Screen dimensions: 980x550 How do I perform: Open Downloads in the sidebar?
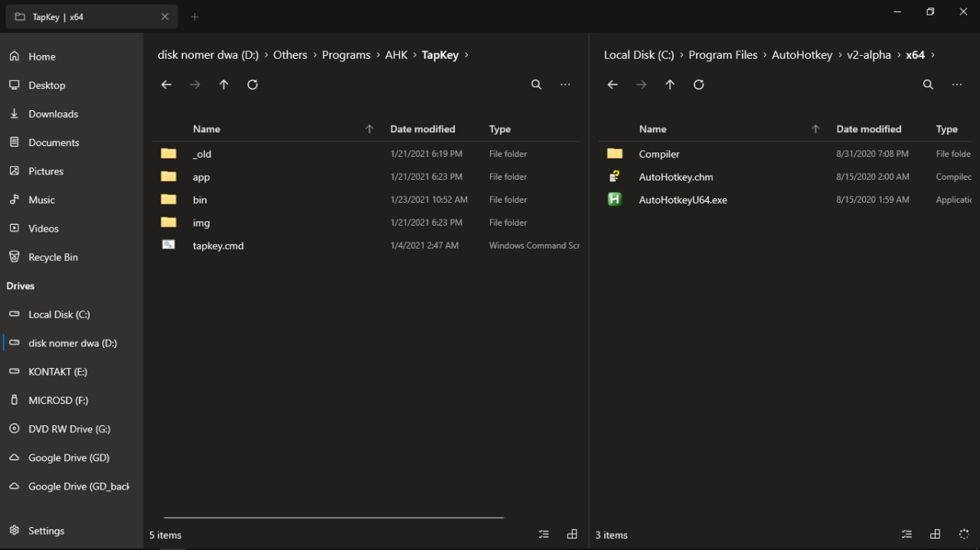click(72, 114)
